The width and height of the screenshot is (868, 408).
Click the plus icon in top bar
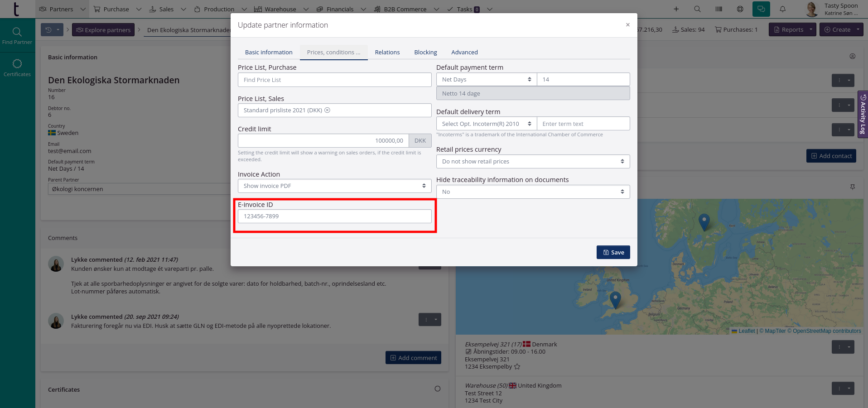[x=676, y=9]
